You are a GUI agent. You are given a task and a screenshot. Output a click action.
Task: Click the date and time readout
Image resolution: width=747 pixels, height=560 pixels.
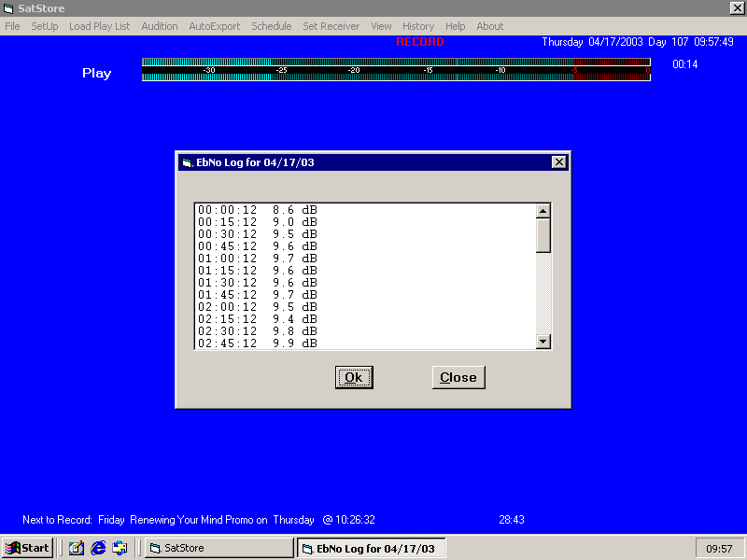(638, 42)
